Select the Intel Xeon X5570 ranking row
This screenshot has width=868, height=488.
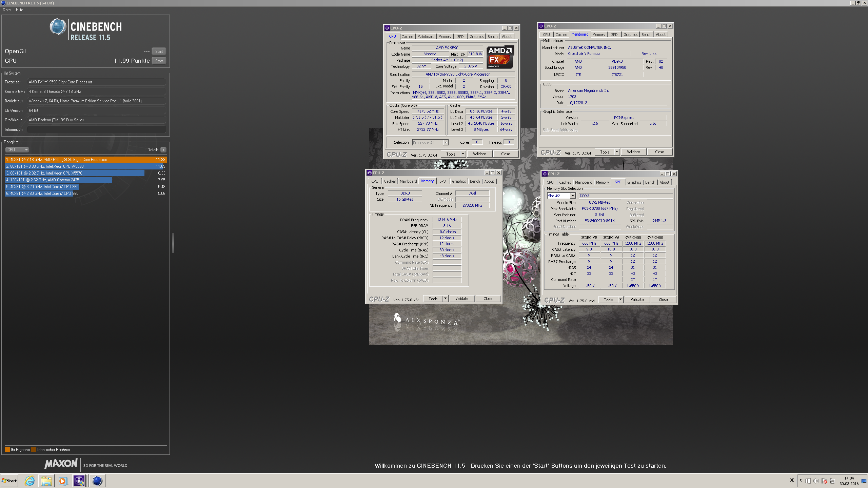point(86,173)
